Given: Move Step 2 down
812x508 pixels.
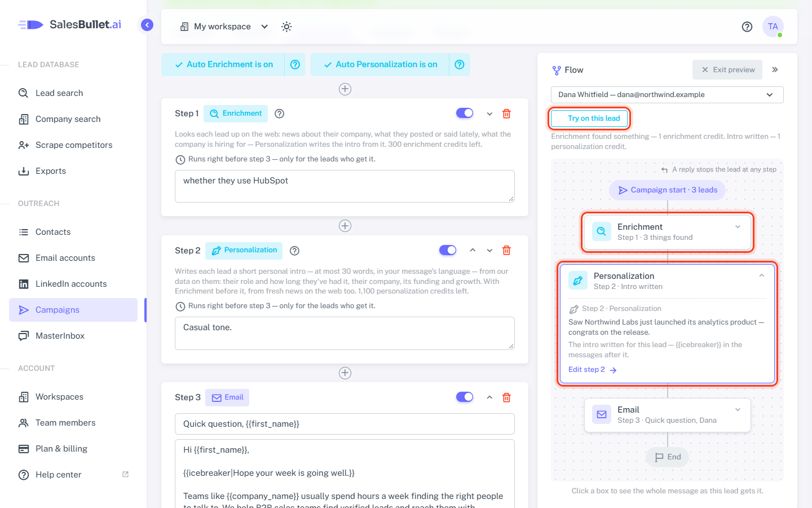Looking at the screenshot, I should (489, 250).
